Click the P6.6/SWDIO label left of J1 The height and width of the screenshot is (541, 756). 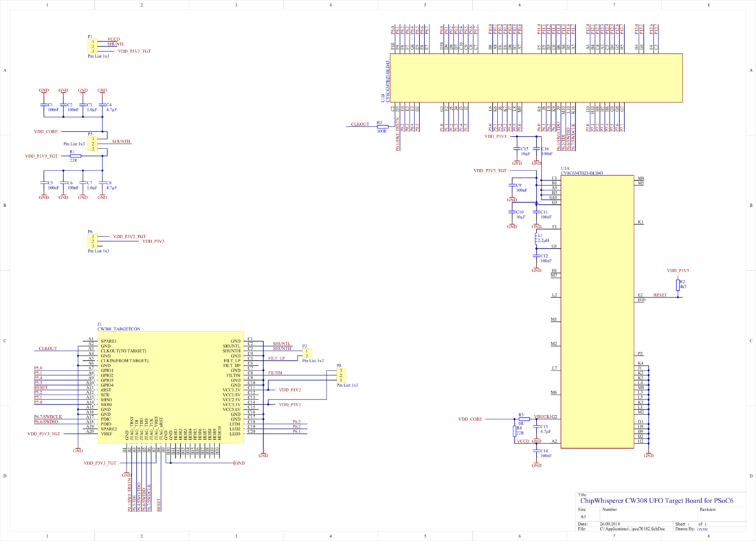click(46, 421)
